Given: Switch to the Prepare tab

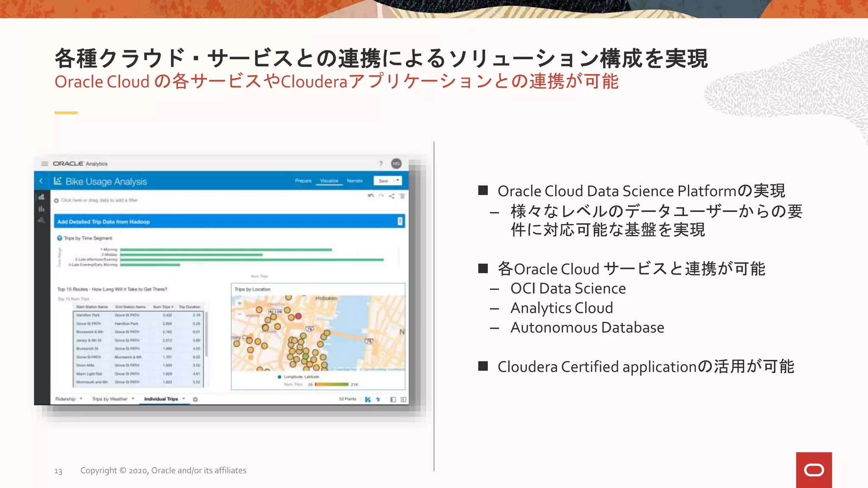Looking at the screenshot, I should pyautogui.click(x=303, y=181).
